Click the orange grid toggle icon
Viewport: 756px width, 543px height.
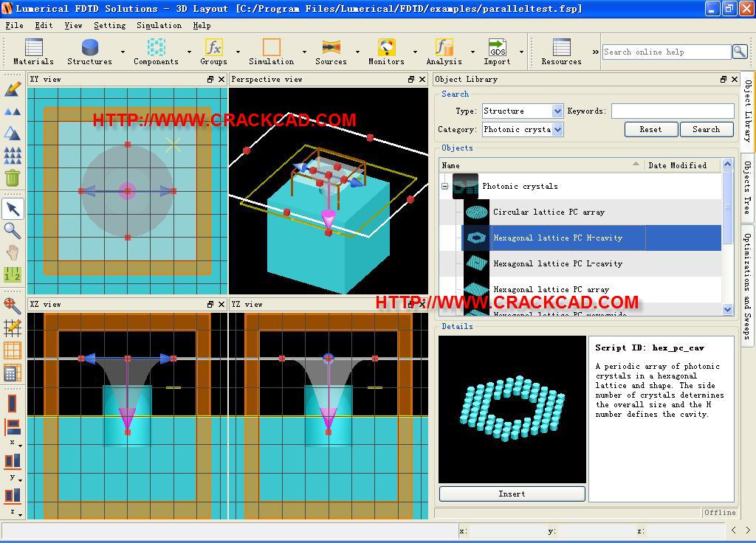point(13,350)
